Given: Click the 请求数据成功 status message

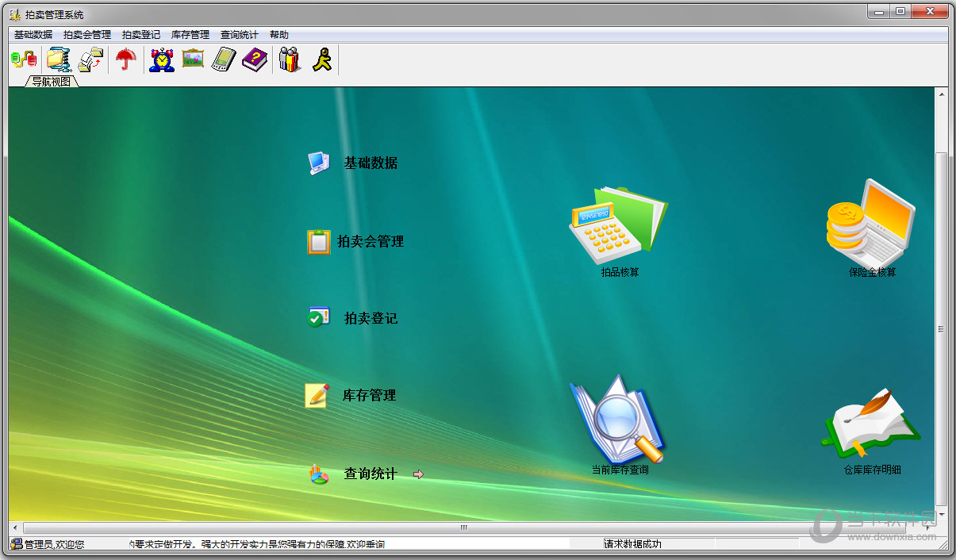Looking at the screenshot, I should pos(632,544).
